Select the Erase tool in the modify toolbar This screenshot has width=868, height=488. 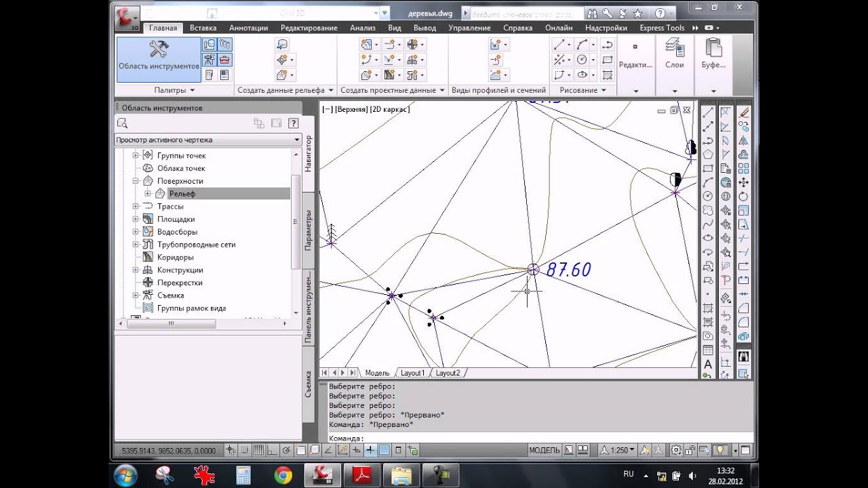(x=744, y=113)
